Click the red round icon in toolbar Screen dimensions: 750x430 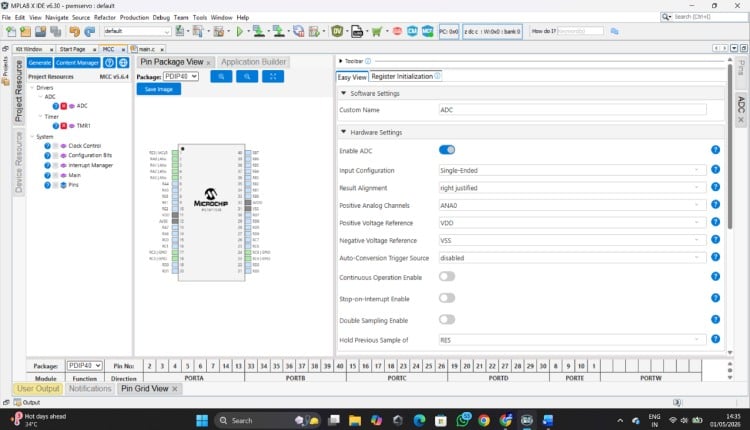coord(397,32)
